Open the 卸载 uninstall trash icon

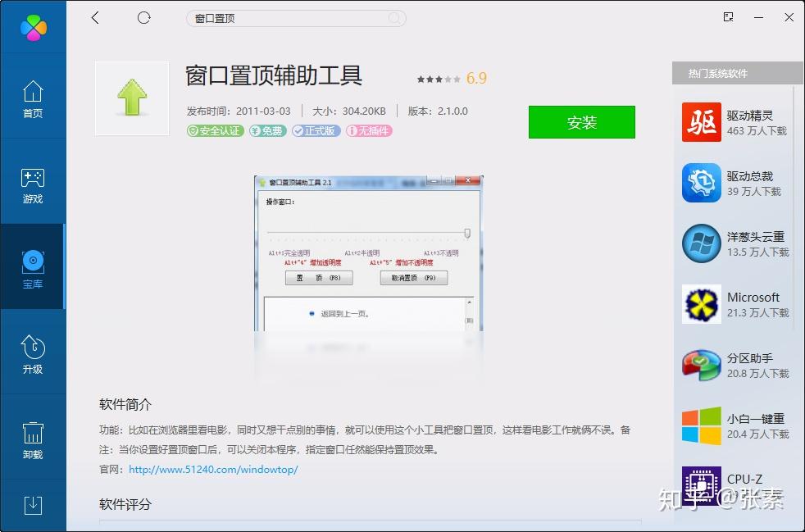(x=33, y=440)
